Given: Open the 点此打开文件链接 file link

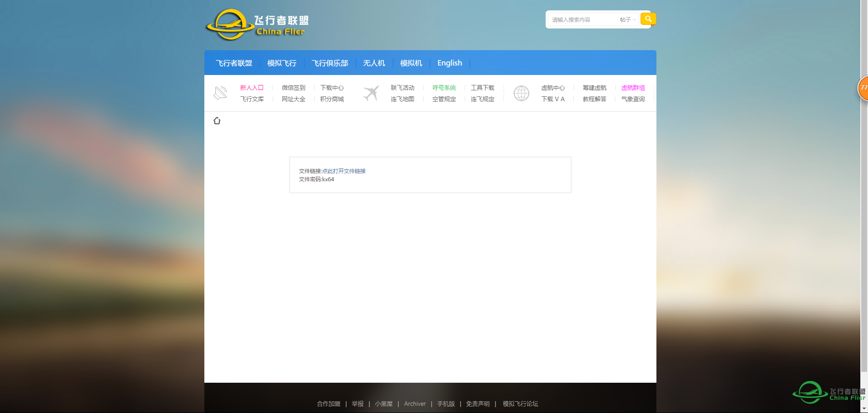Looking at the screenshot, I should point(344,171).
